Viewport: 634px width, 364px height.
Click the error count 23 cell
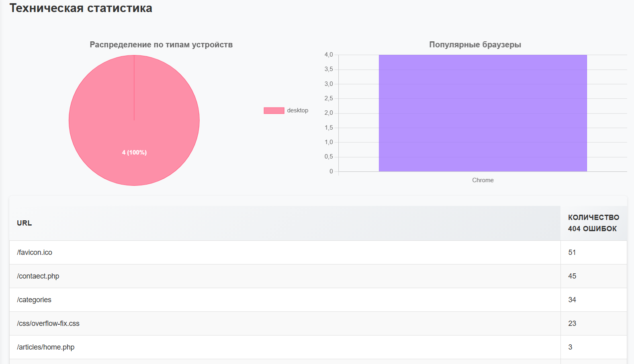pos(572,323)
